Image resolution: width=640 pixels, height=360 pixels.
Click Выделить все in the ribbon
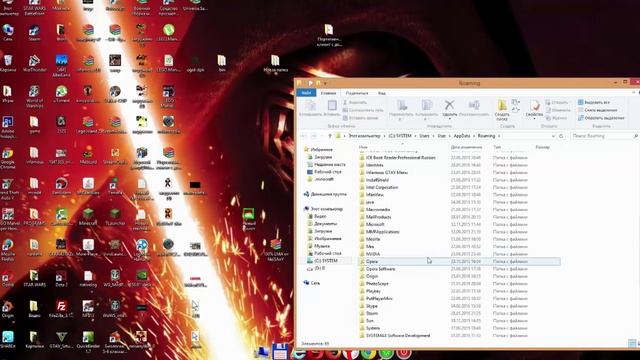click(x=594, y=102)
